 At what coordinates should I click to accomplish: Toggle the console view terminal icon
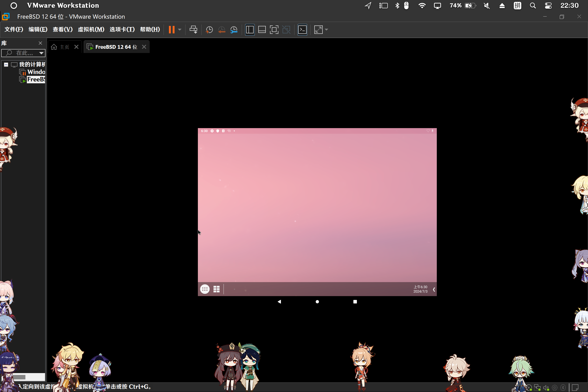pos(302,30)
